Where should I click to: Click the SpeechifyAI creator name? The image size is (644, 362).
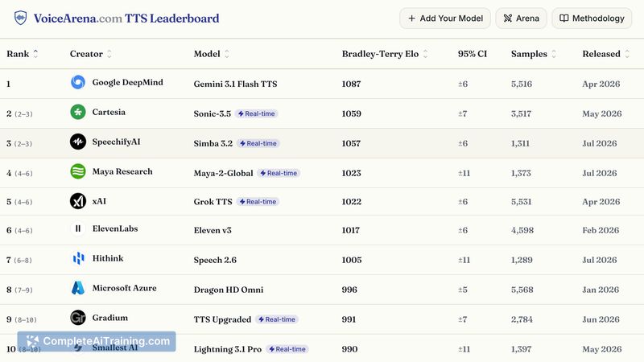coord(116,142)
